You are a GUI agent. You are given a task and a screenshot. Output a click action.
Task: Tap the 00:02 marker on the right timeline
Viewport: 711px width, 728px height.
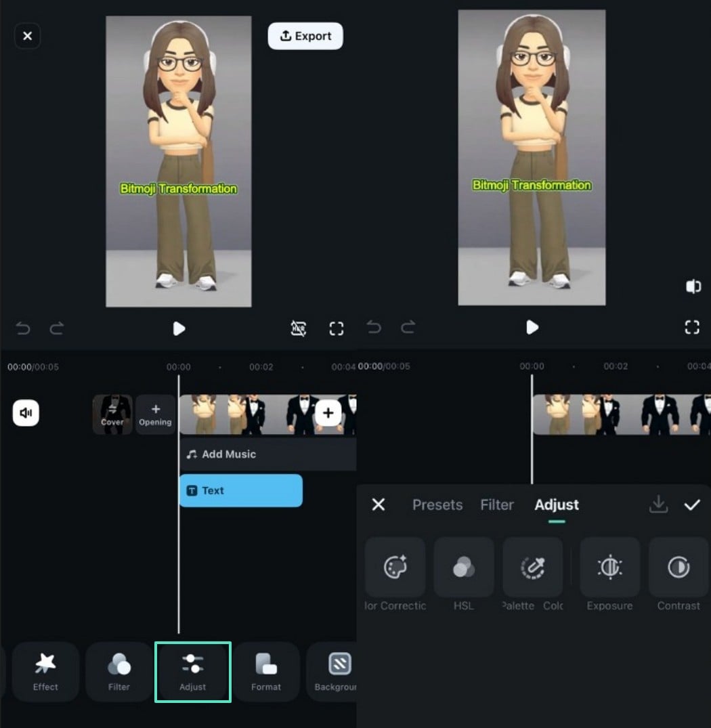[x=616, y=366]
